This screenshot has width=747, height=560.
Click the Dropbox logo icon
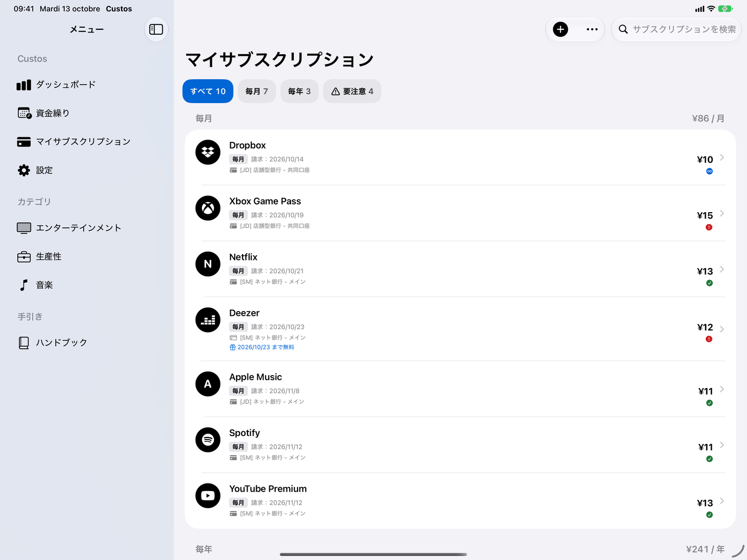pyautogui.click(x=208, y=152)
